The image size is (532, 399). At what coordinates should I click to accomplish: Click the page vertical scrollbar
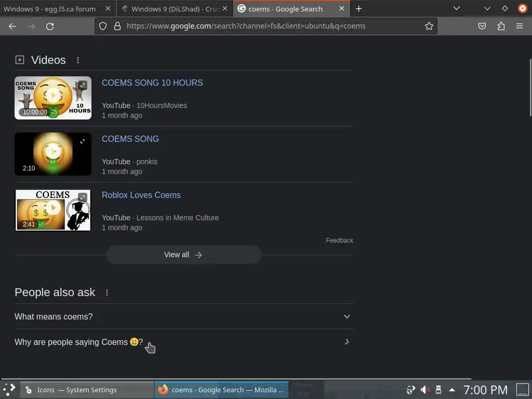coord(530,88)
